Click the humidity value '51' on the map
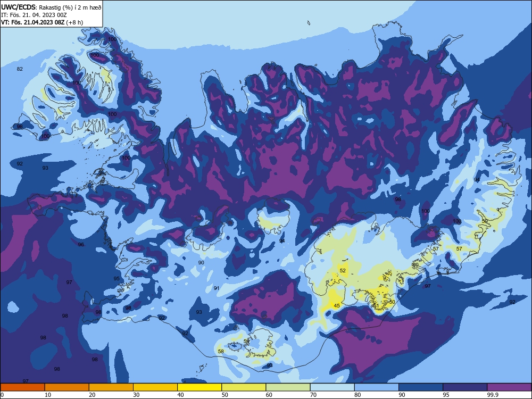The image size is (532, 399). pyautogui.click(x=376, y=306)
